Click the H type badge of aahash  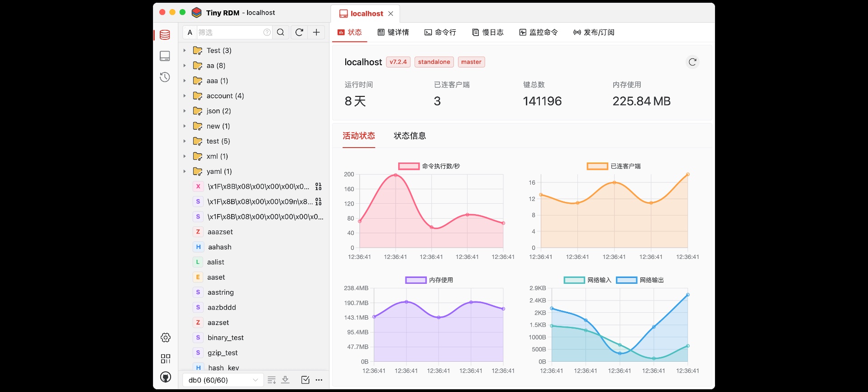[198, 247]
